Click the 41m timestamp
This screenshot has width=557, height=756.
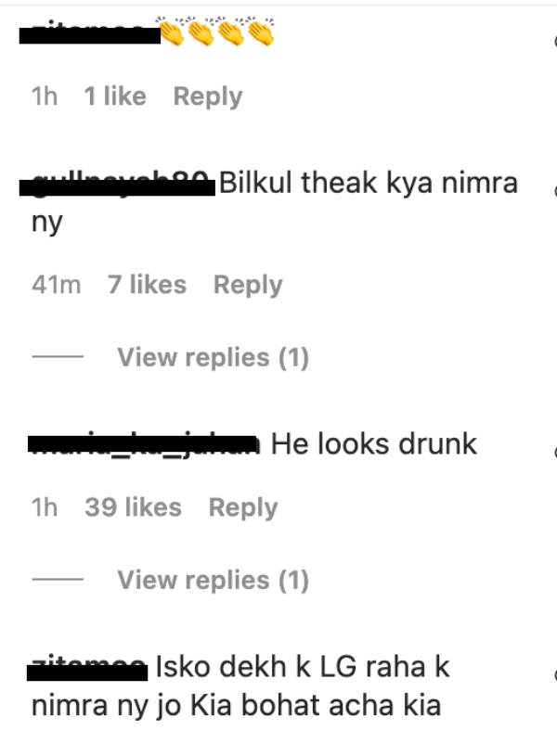(56, 285)
